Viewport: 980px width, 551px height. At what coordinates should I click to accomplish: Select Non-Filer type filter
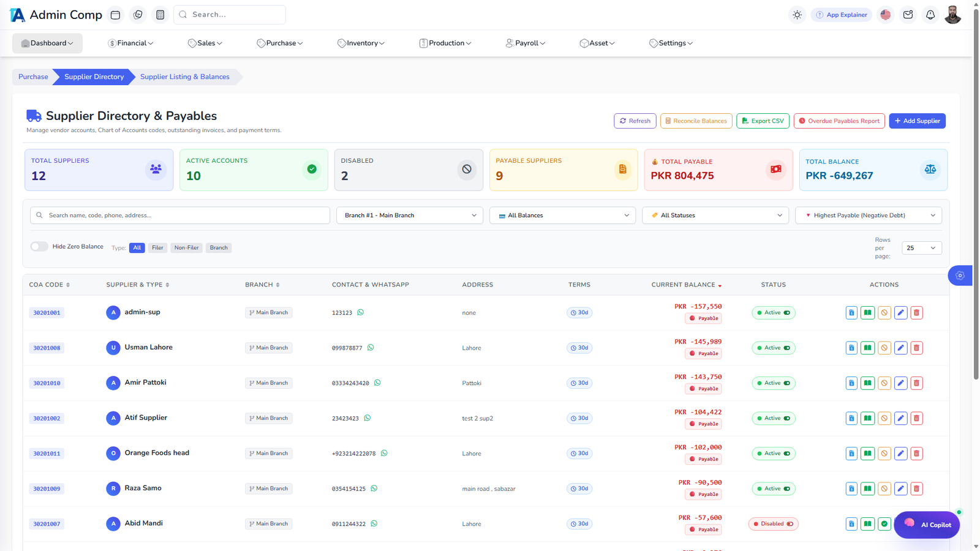click(187, 248)
